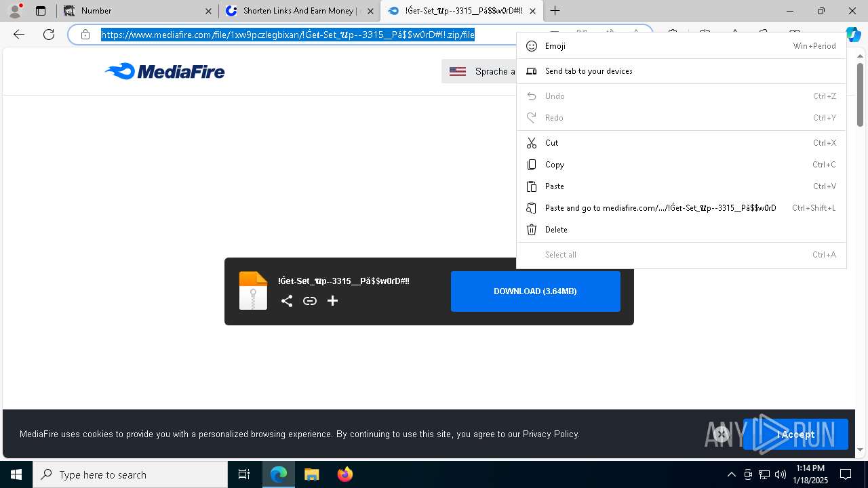
Task: Open tab actions menu icon
Action: (41, 11)
